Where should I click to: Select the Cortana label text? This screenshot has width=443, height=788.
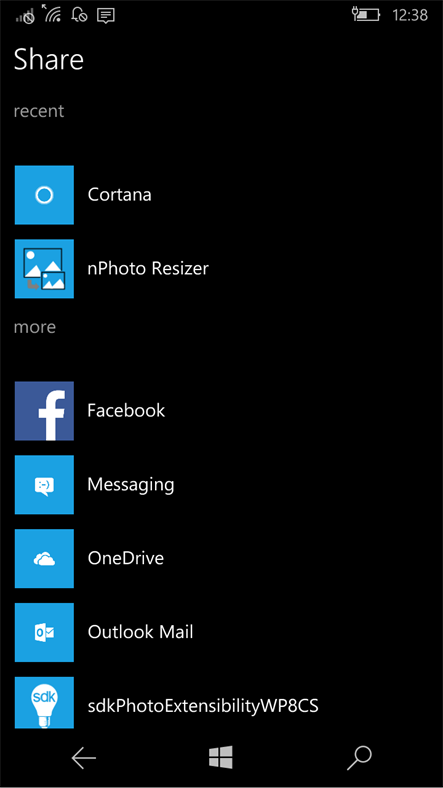click(x=120, y=194)
